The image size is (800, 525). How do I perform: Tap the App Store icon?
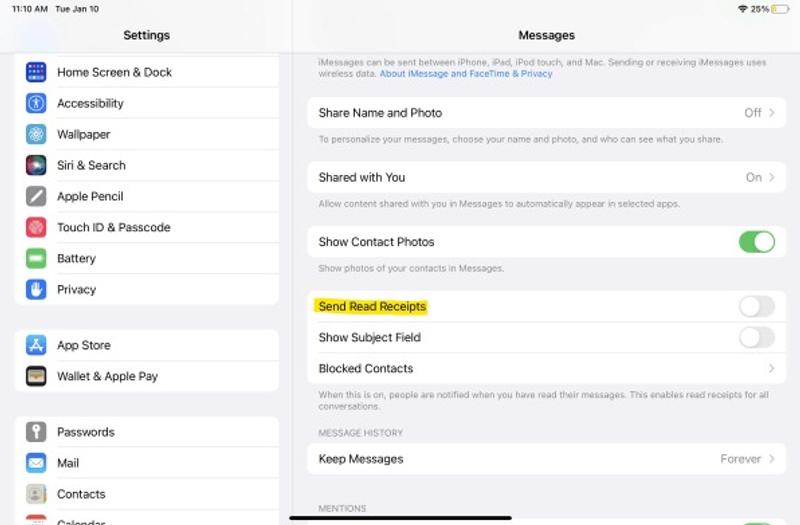point(36,345)
